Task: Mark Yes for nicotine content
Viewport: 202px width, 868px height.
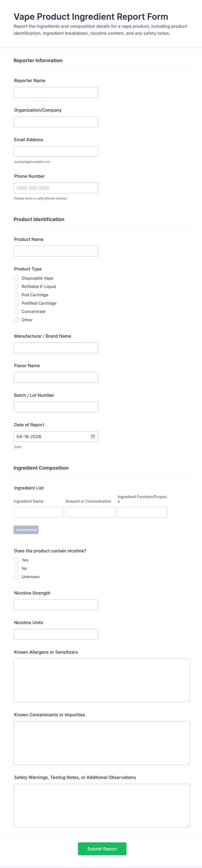Action: [16, 560]
